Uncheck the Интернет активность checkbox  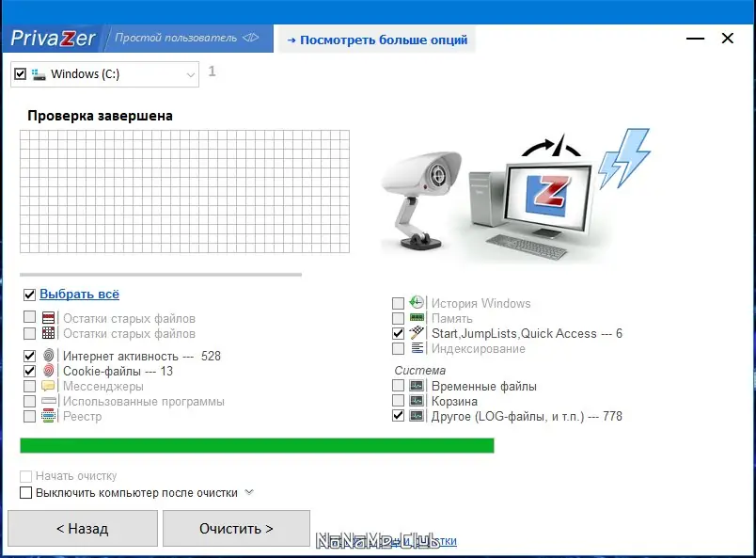(29, 356)
